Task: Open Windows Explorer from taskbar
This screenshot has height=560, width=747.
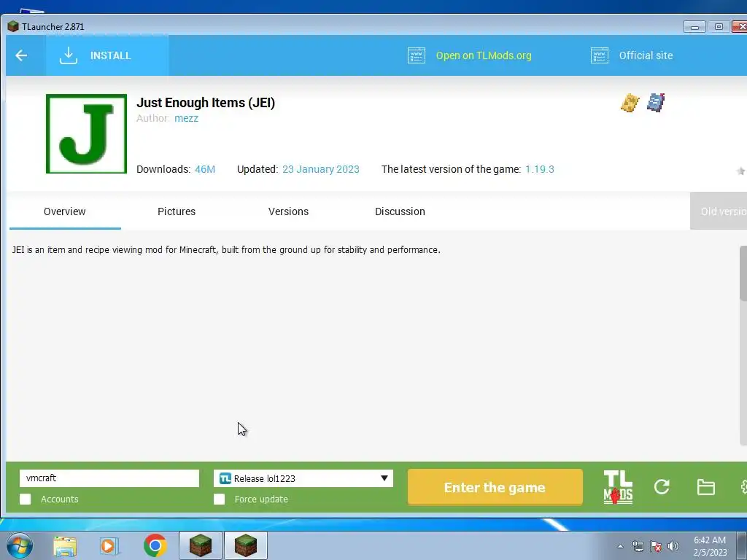Action: [x=65, y=545]
